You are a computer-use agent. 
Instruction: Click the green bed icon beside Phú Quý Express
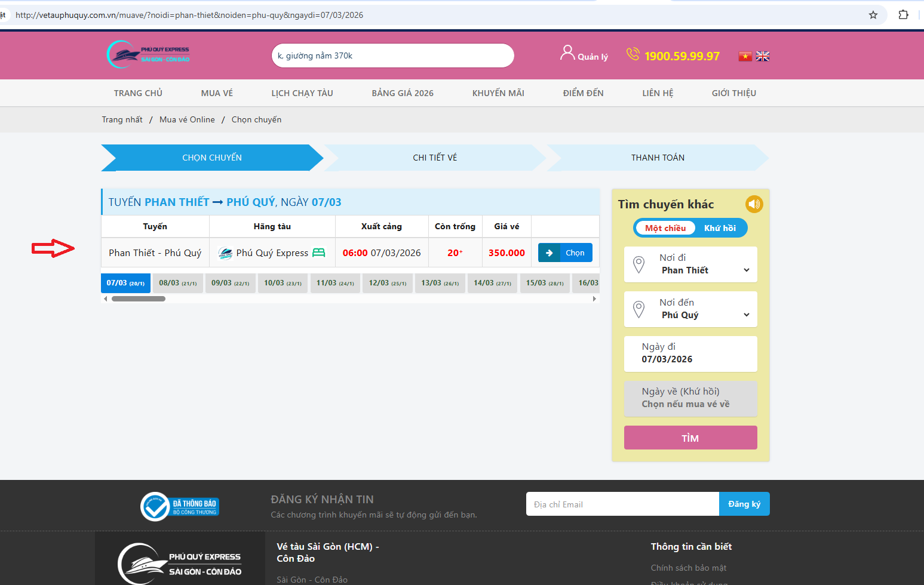tap(319, 253)
